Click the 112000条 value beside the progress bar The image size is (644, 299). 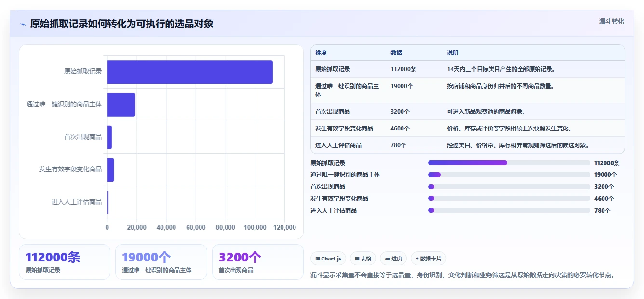(x=607, y=163)
